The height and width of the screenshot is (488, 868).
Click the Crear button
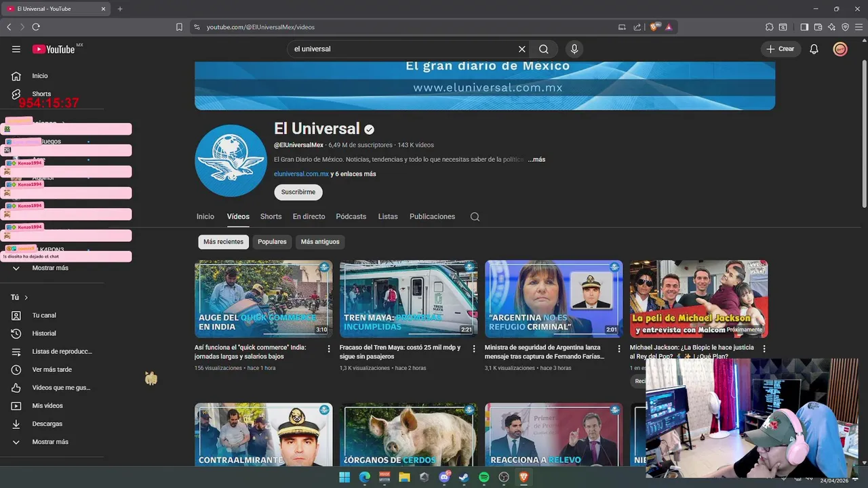781,49
